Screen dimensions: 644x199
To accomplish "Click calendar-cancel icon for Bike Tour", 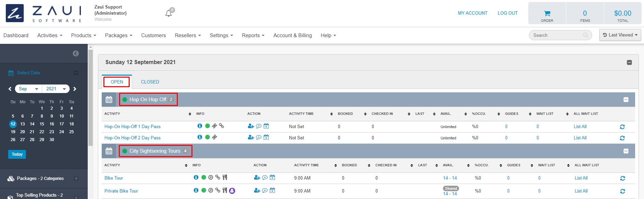I will point(272,177).
